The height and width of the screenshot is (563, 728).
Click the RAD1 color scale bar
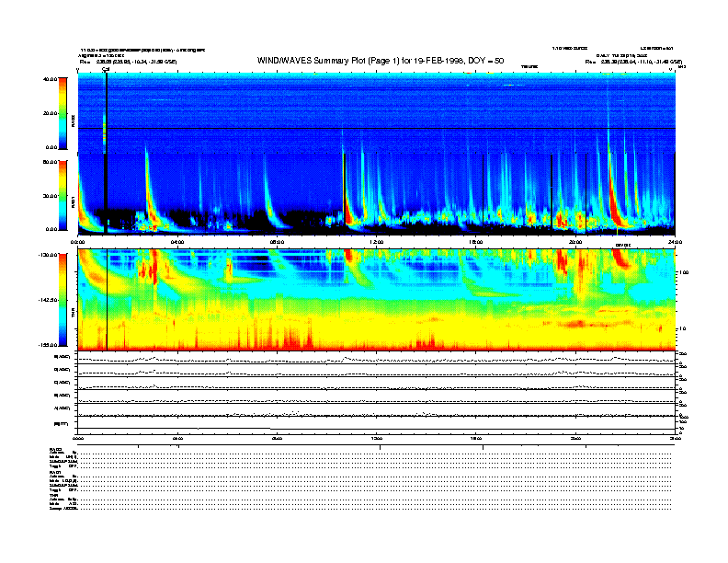click(x=62, y=194)
